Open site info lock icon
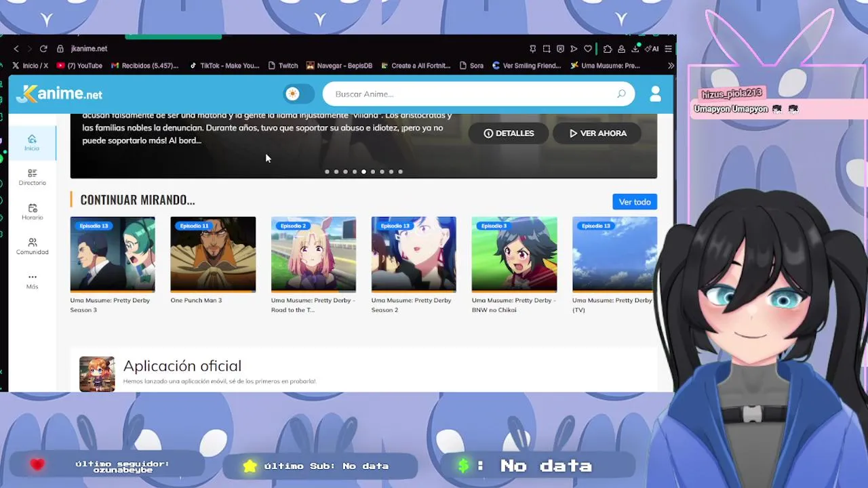Image resolution: width=868 pixels, height=488 pixels. [60, 49]
